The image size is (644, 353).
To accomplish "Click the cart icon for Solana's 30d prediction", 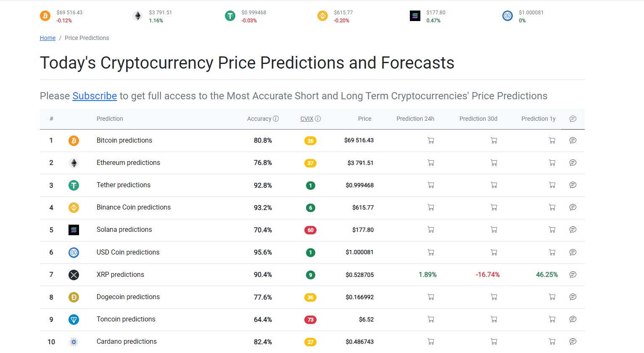I will pos(494,230).
